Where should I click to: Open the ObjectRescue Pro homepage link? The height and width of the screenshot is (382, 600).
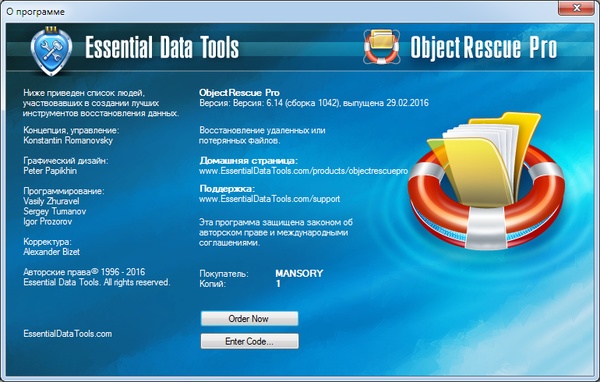[303, 171]
